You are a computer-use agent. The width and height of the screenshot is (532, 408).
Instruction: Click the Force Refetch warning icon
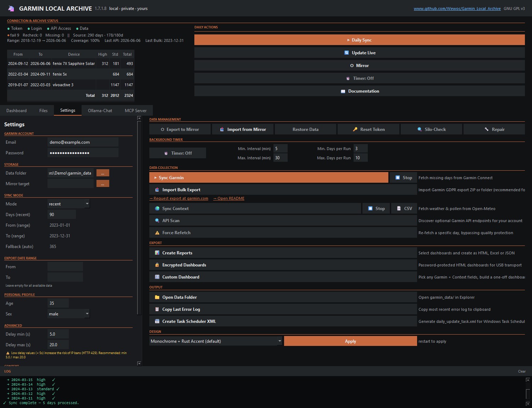pyautogui.click(x=157, y=233)
